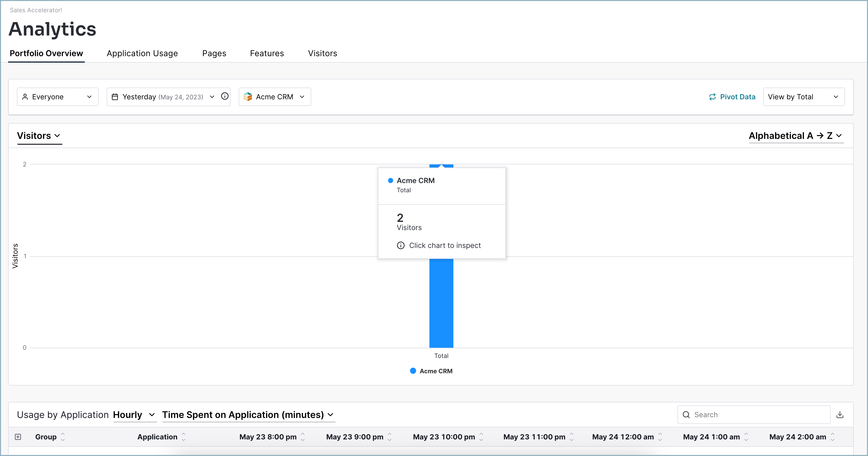Click the Pivot Data swap arrows icon
Screen dimensions: 868x456
tap(712, 97)
